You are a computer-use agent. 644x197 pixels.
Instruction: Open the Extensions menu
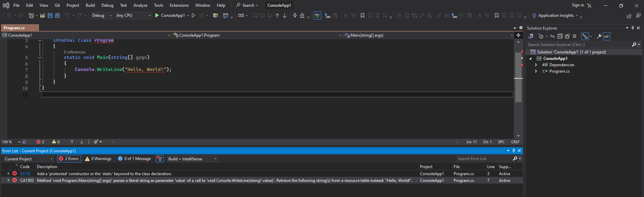(179, 5)
